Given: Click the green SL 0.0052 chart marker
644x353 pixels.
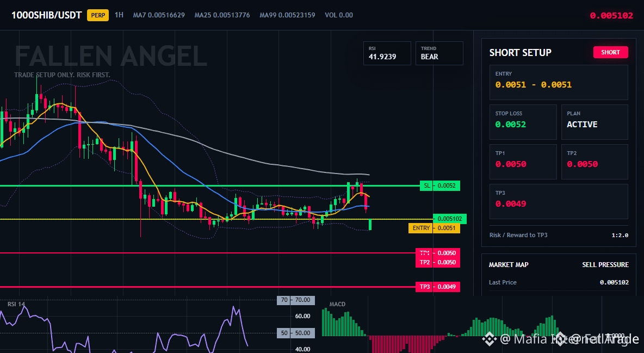Looking at the screenshot, I should (x=440, y=185).
